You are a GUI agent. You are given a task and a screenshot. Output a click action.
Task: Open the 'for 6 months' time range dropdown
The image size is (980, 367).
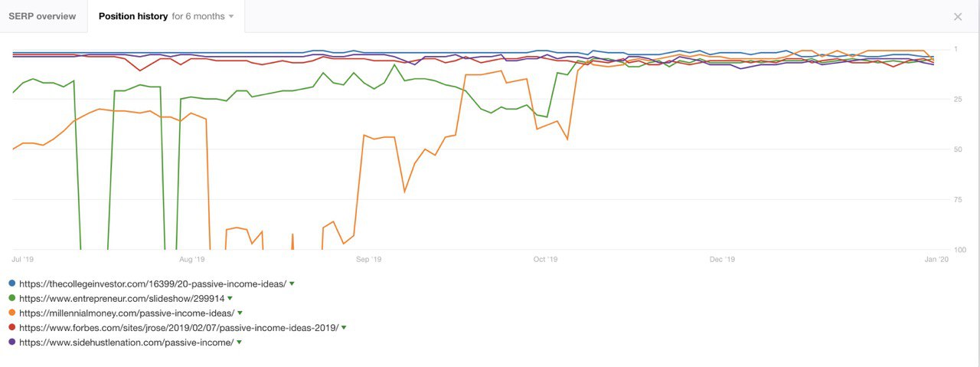click(x=204, y=16)
